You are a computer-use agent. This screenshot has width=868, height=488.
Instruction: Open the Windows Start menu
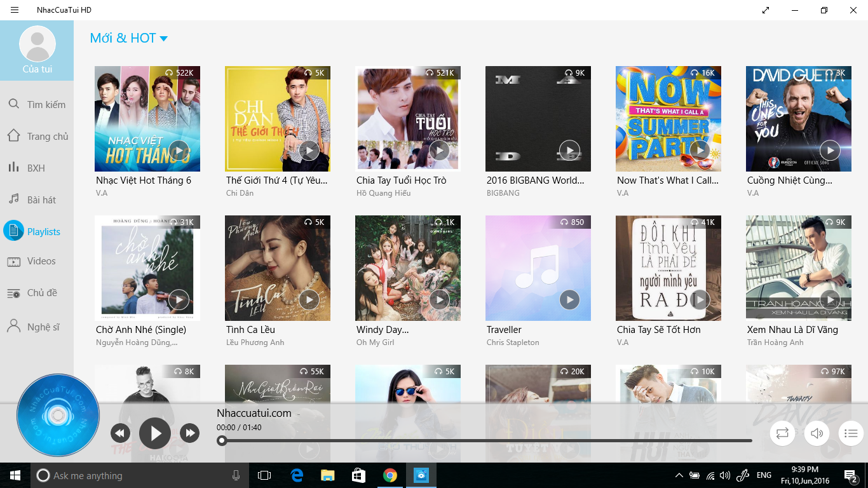[15, 475]
